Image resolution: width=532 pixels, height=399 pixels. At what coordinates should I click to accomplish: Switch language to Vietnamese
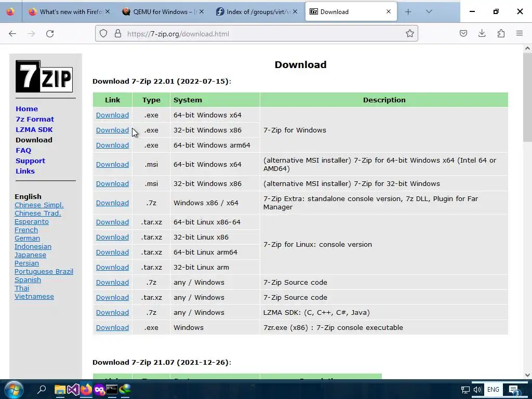point(34,297)
